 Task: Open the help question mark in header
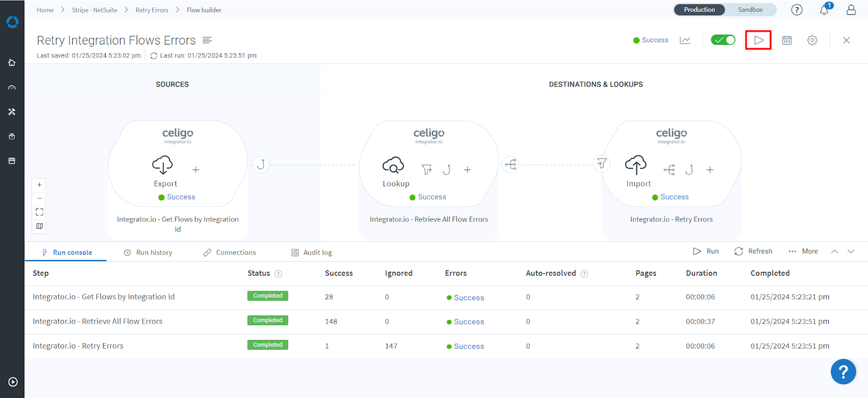pos(797,10)
